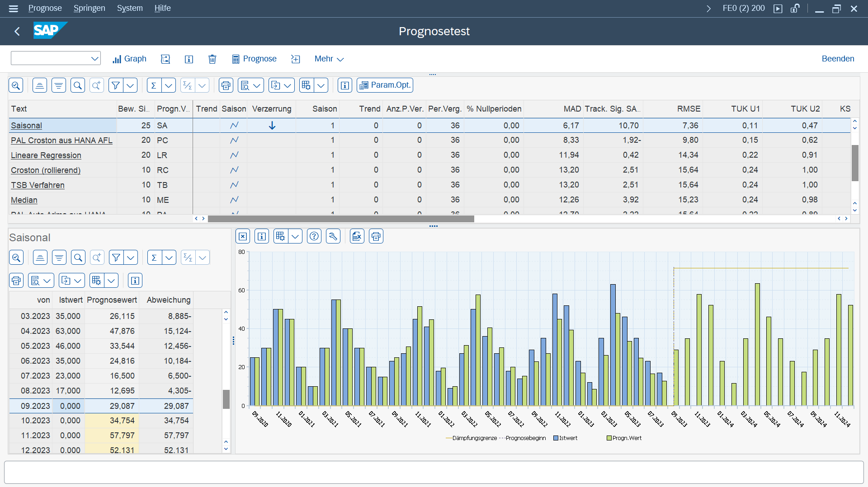Open the Hilfe menu
868x487 pixels.
[x=162, y=8]
